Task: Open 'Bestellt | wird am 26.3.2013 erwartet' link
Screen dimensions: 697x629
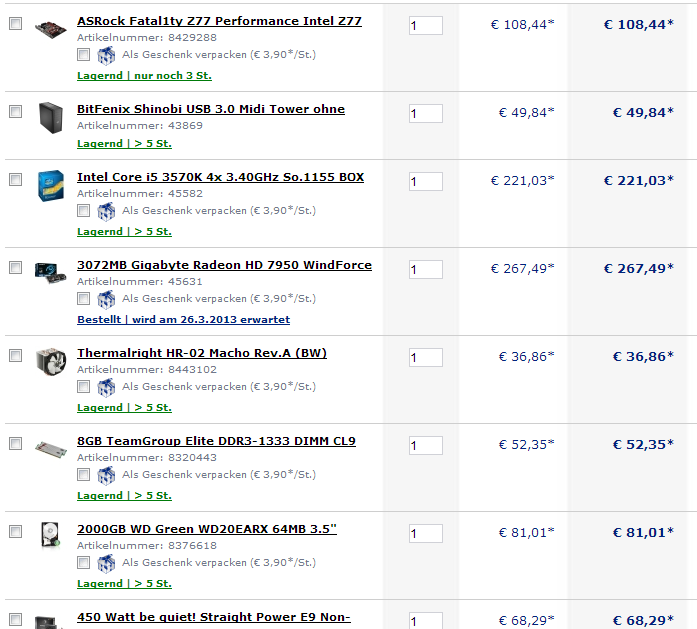Action: pyautogui.click(x=184, y=320)
